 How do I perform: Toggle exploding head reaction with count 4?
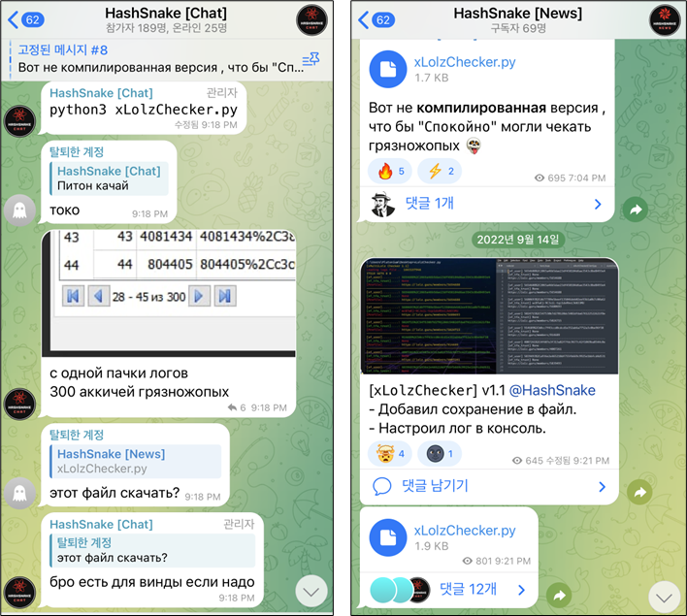tap(390, 454)
